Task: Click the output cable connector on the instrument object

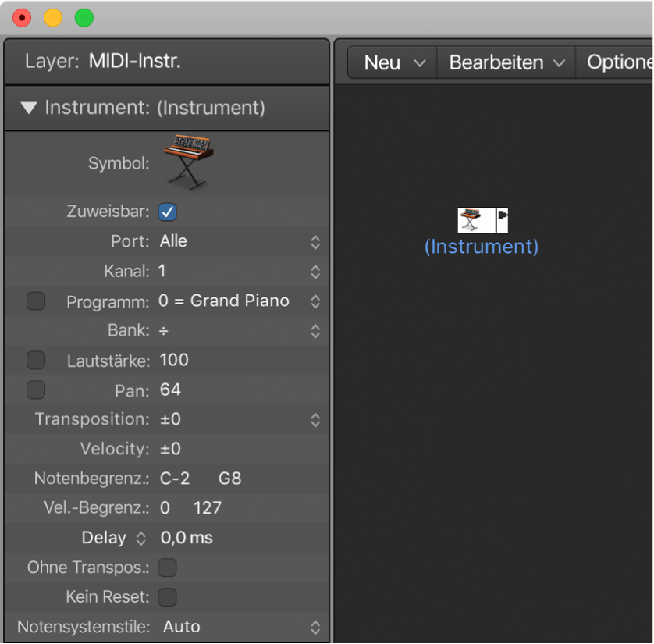Action: [502, 220]
